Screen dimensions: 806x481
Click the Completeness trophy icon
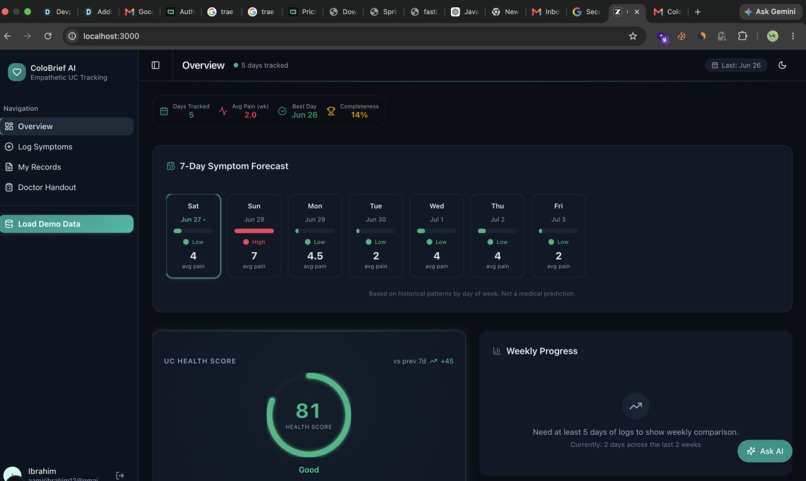tap(331, 111)
